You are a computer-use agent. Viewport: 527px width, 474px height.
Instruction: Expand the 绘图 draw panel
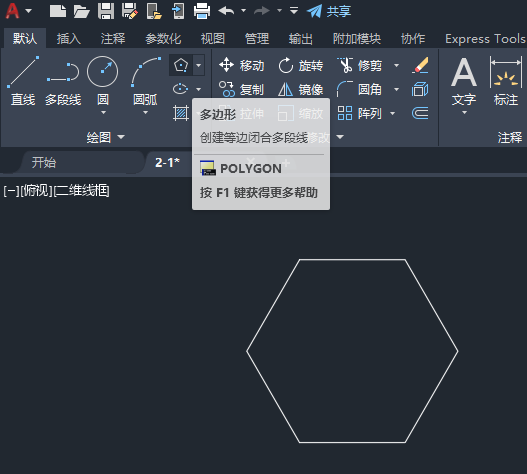pyautogui.click(x=105, y=137)
